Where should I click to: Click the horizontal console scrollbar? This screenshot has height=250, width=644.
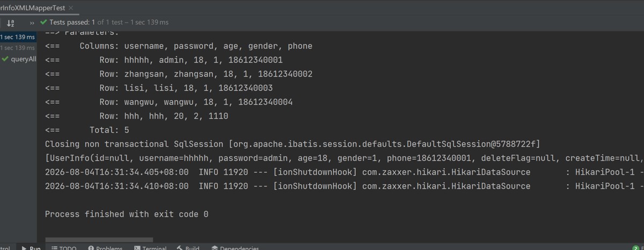pyautogui.click(x=99, y=240)
